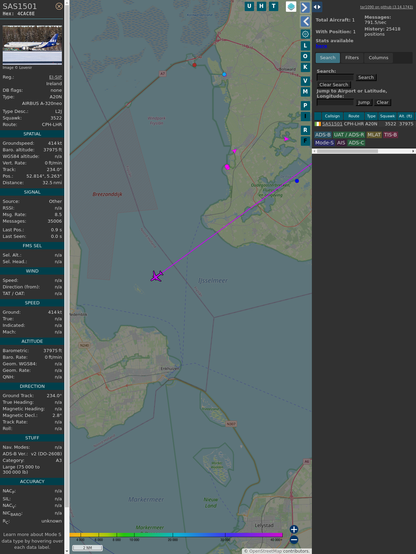Click the TIS-B legend tag
The height and width of the screenshot is (554, 416).
point(391,135)
